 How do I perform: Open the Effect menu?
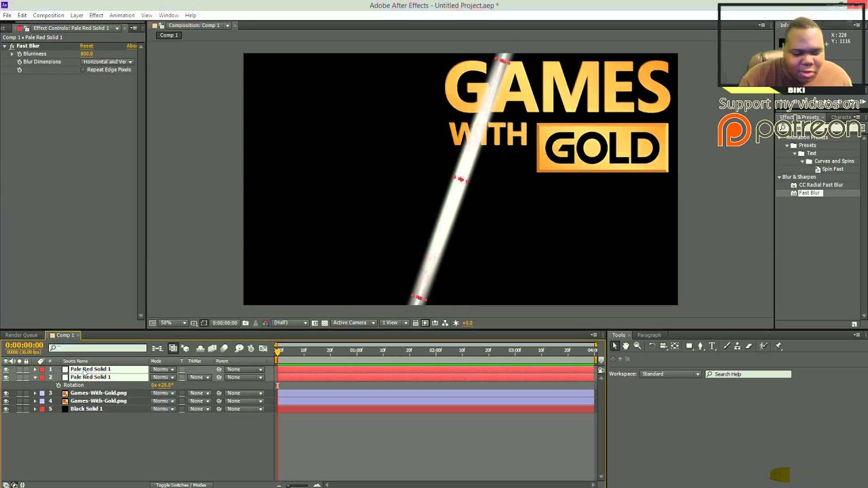coord(96,15)
